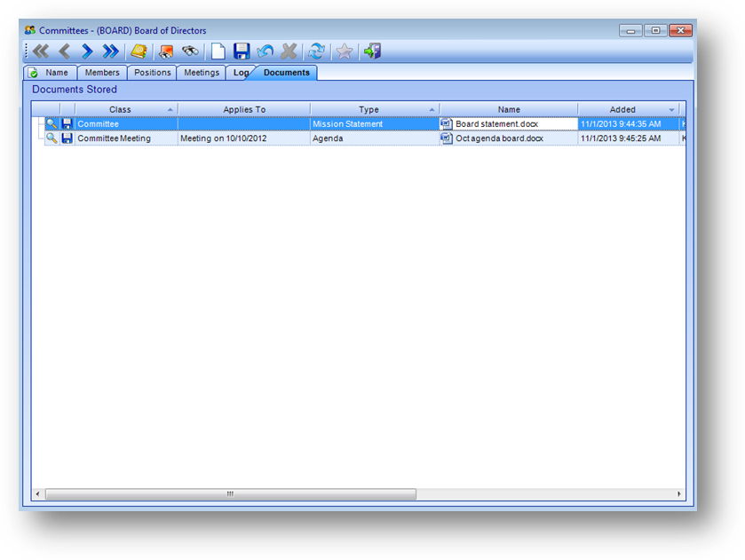Screen dimensions: 745x560
Task: Save using the toolbar floppy disk icon
Action: click(x=241, y=51)
